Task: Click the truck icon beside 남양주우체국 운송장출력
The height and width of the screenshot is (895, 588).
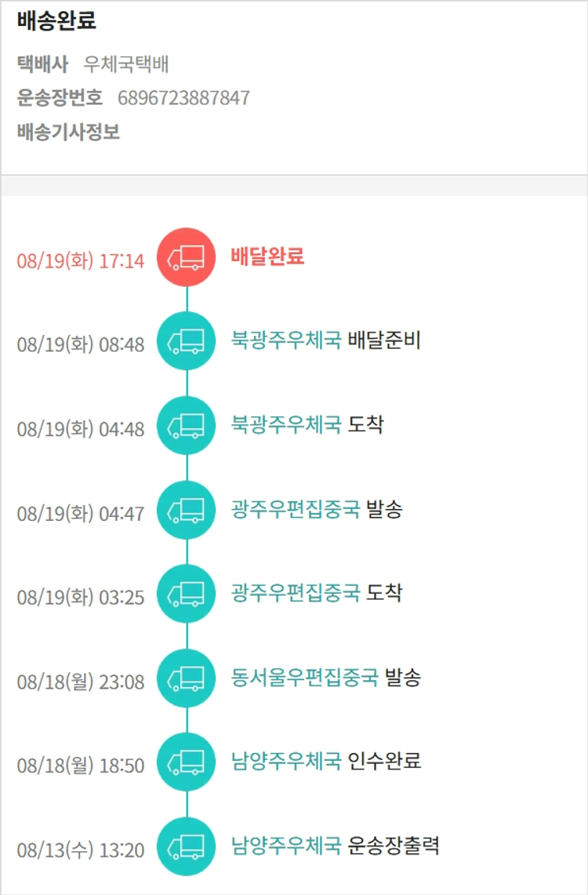Action: click(187, 846)
